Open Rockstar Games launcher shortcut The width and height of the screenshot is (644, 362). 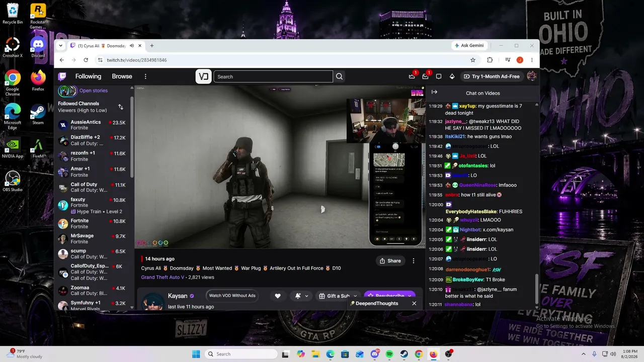(x=38, y=16)
